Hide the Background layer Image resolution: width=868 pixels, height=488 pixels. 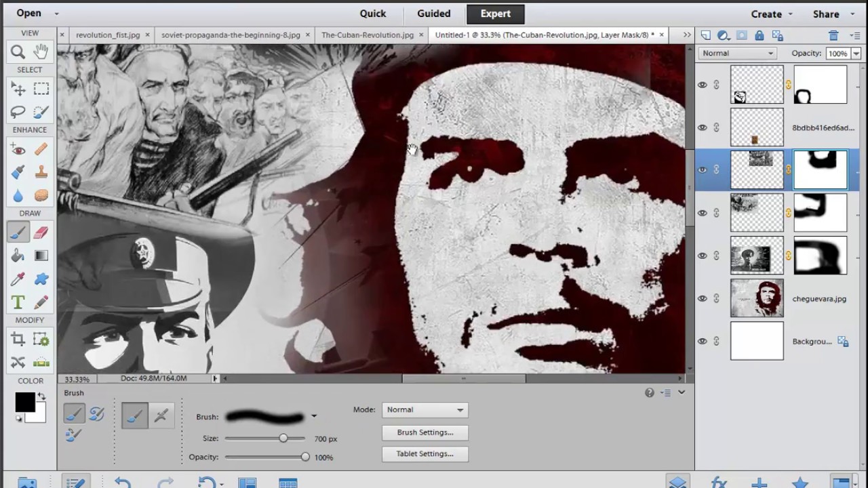[703, 341]
